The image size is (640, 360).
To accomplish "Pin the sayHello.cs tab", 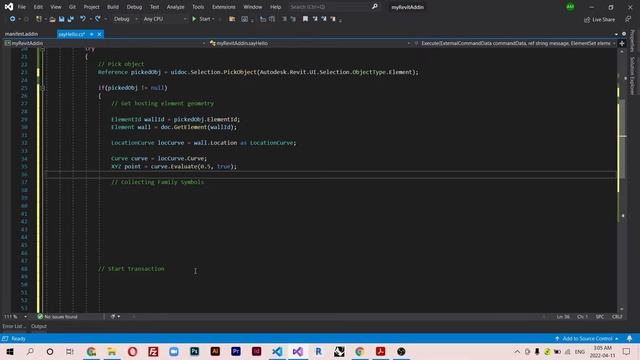I will (92, 34).
